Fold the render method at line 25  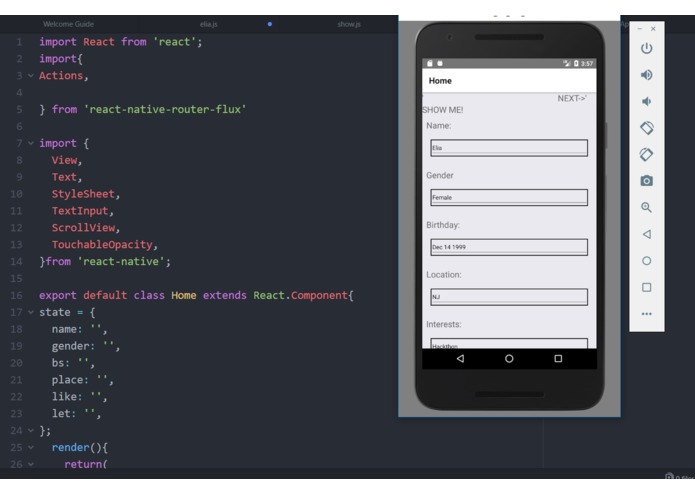[31, 447]
